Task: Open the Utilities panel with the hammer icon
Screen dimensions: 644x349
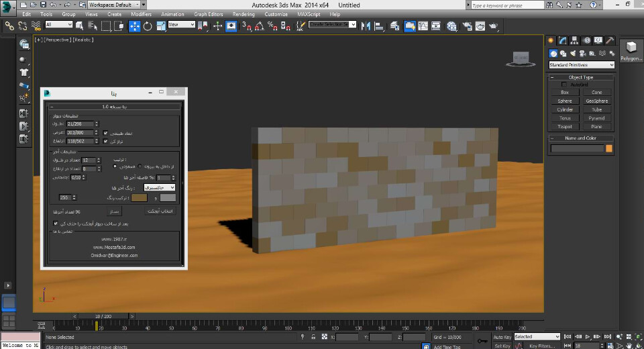Action: [609, 40]
